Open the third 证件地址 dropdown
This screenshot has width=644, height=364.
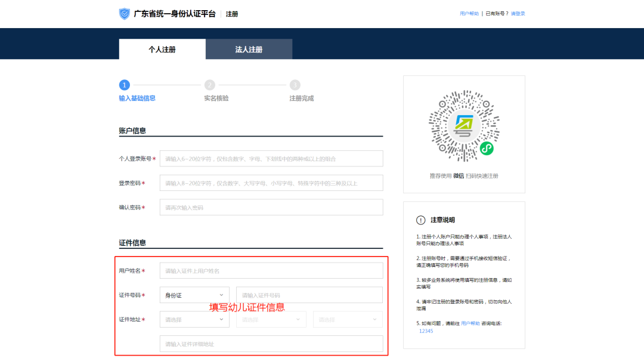point(348,320)
